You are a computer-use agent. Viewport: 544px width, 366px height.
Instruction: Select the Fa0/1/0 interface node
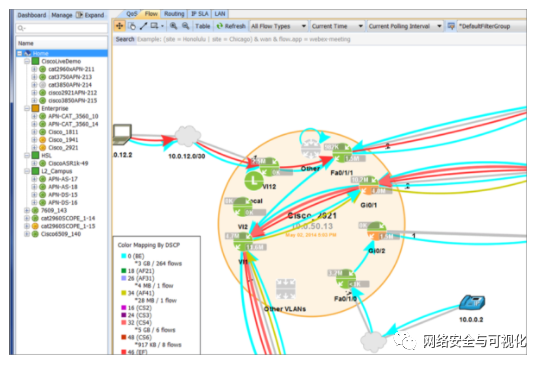(346, 279)
